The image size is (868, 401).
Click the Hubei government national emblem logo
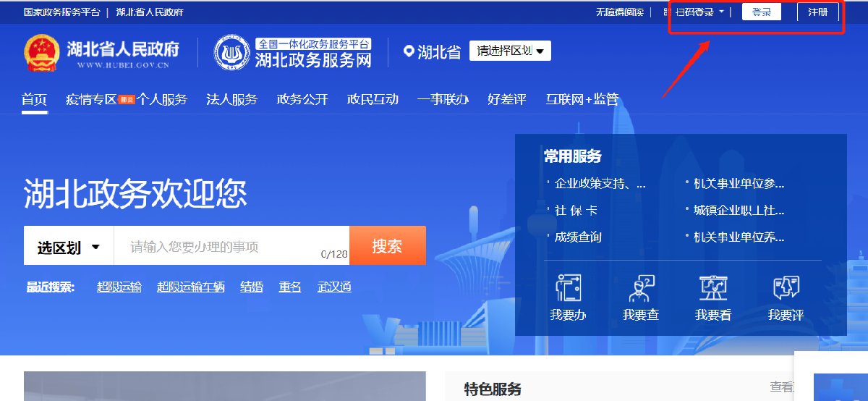pos(41,52)
